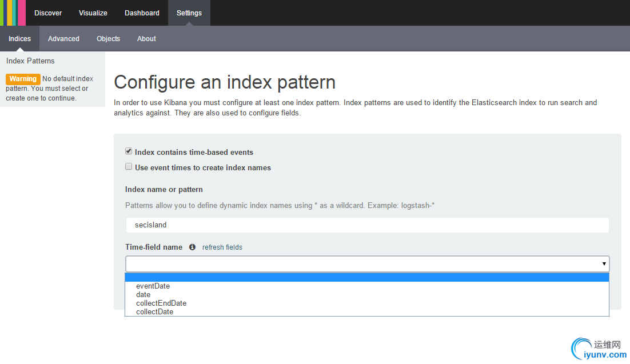Click the orange Warning badge
Screen dimensions: 630x364
23,79
